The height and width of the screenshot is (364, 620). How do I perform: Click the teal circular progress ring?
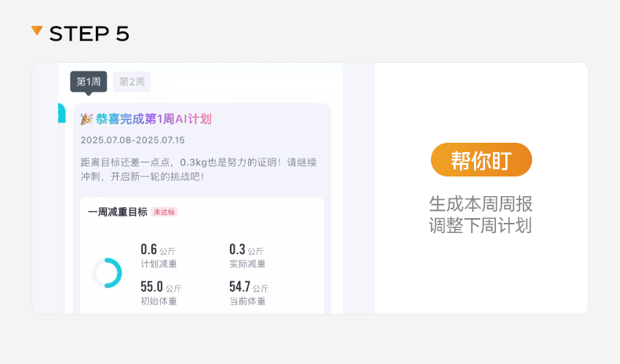click(107, 273)
